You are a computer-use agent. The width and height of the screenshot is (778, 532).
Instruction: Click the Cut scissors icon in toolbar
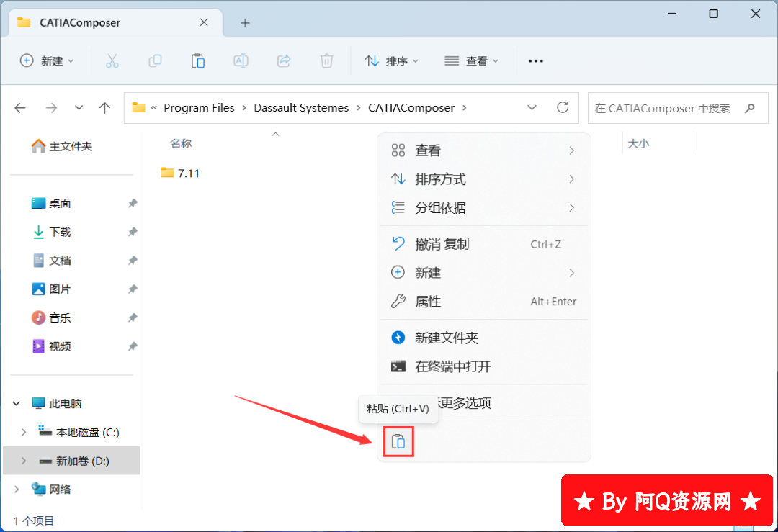coord(112,61)
